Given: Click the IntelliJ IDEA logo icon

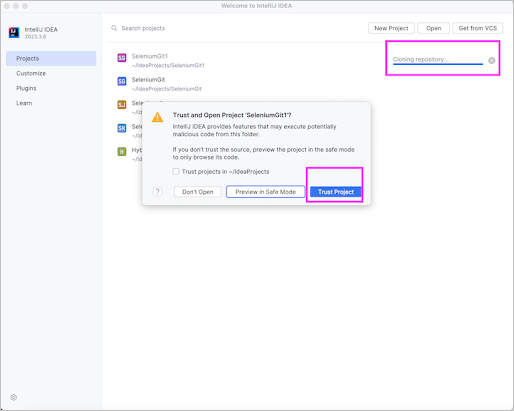Looking at the screenshot, I should 14,32.
